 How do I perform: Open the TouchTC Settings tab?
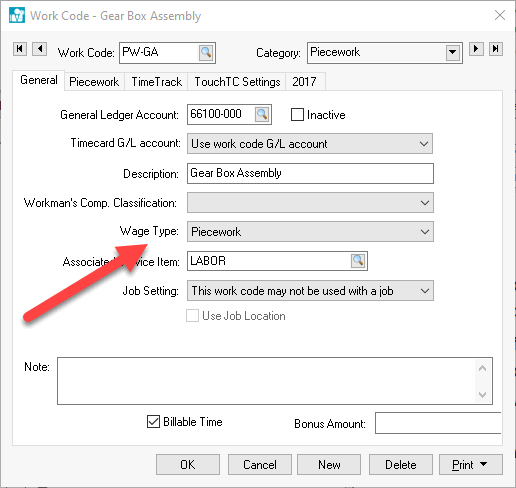(x=237, y=82)
